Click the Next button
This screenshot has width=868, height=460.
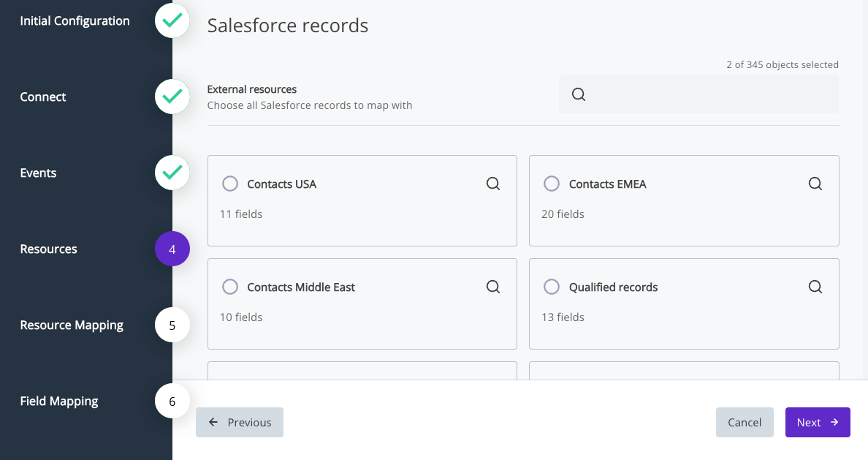818,422
